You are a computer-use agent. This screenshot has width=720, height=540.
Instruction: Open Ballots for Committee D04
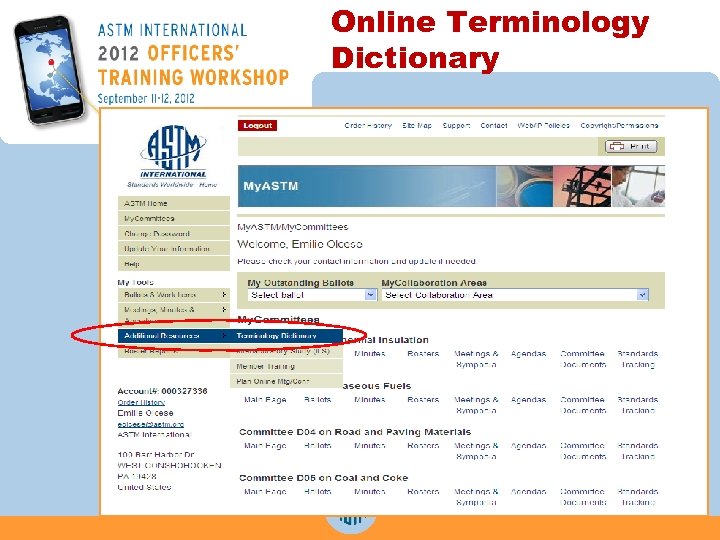tap(317, 445)
